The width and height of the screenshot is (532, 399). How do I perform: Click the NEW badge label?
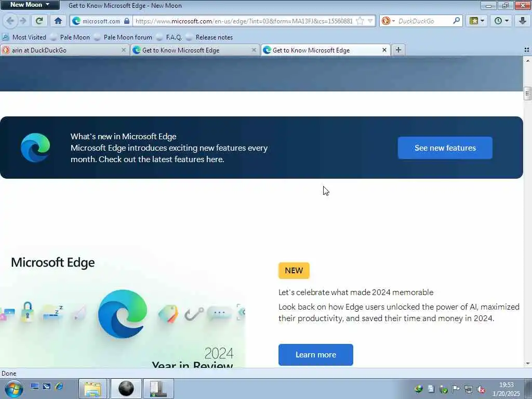(x=294, y=270)
